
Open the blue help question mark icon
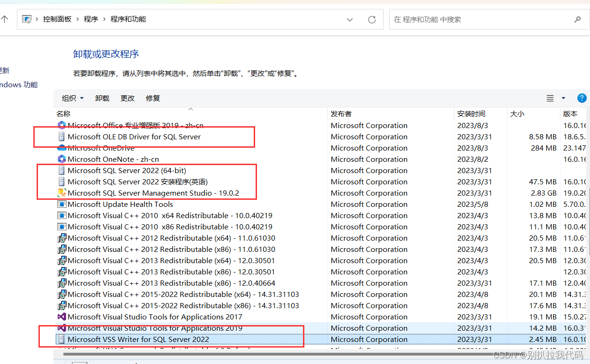582,98
